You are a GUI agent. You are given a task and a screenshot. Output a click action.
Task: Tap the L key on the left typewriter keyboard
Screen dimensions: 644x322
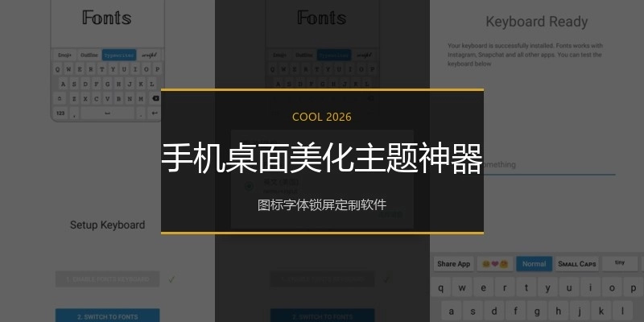tap(151, 85)
